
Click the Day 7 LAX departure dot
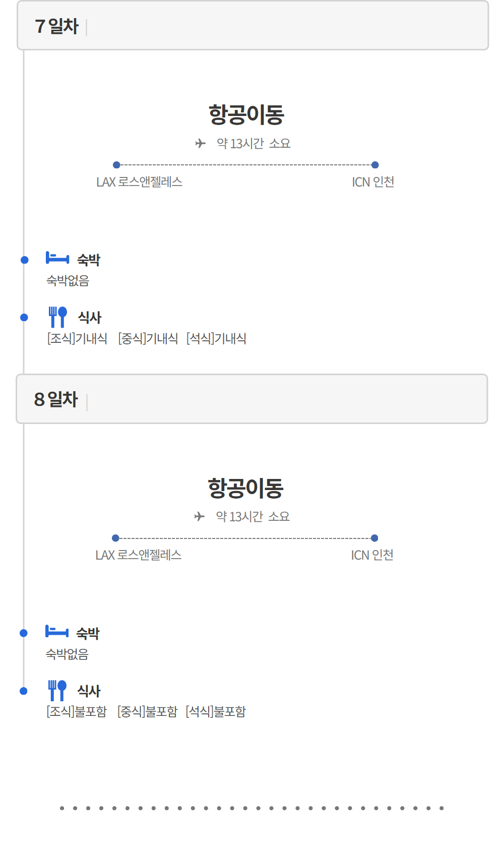[116, 165]
